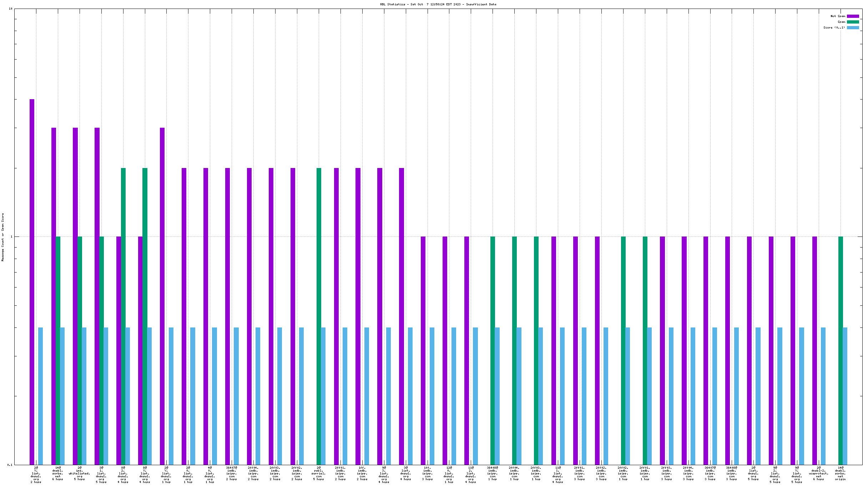Click the ips.whitelisted.org 5 hops label
This screenshot has height=488, width=868.
79,473
